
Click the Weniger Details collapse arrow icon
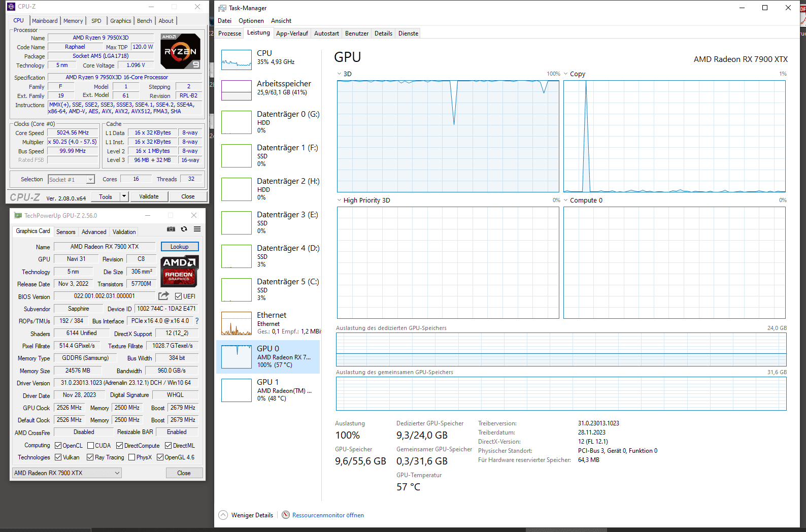tap(223, 515)
